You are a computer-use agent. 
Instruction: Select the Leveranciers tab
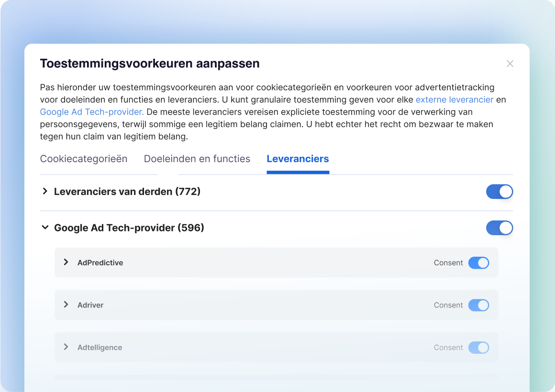coord(298,159)
